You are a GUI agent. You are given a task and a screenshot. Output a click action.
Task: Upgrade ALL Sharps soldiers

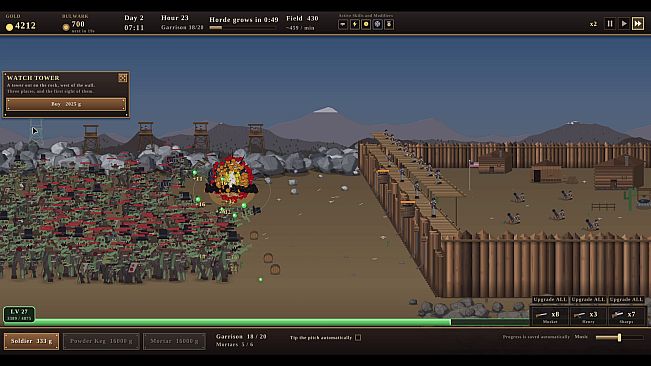click(626, 300)
